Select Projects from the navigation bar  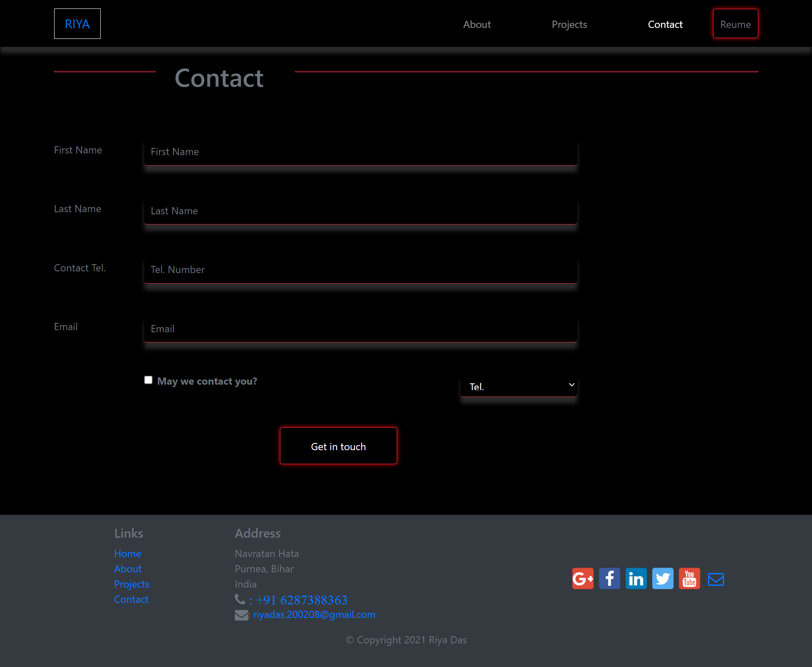coord(569,24)
